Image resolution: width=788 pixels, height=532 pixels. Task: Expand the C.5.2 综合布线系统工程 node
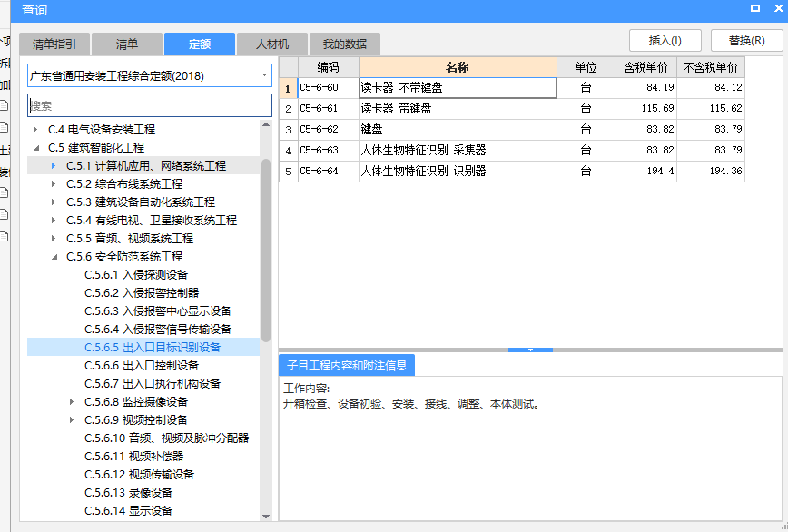54,184
